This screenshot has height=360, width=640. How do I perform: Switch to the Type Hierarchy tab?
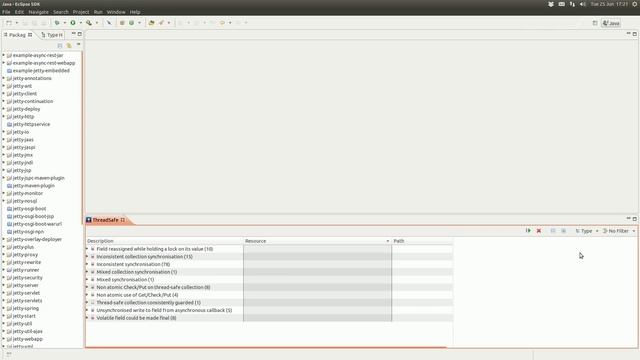point(52,35)
